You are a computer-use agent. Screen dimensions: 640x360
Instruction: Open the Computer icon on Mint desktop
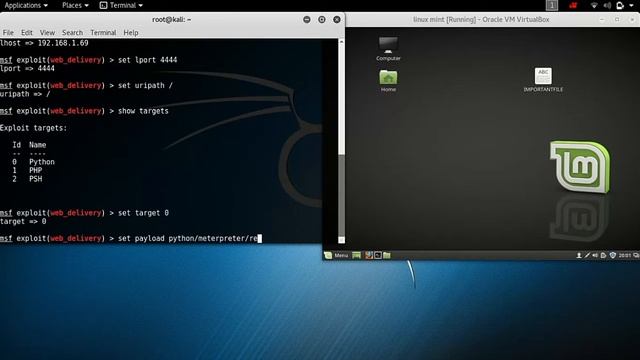coord(388,48)
